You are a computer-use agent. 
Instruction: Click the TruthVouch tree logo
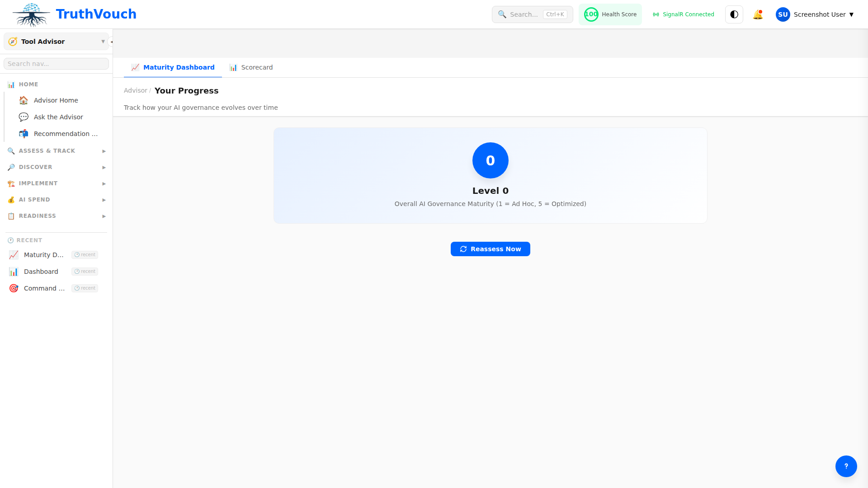coord(31,14)
